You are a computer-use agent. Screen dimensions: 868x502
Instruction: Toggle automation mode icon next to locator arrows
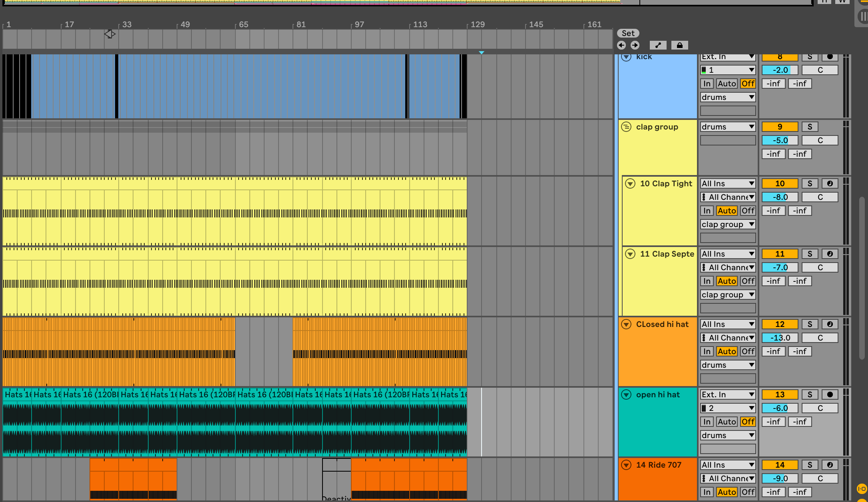(x=658, y=45)
